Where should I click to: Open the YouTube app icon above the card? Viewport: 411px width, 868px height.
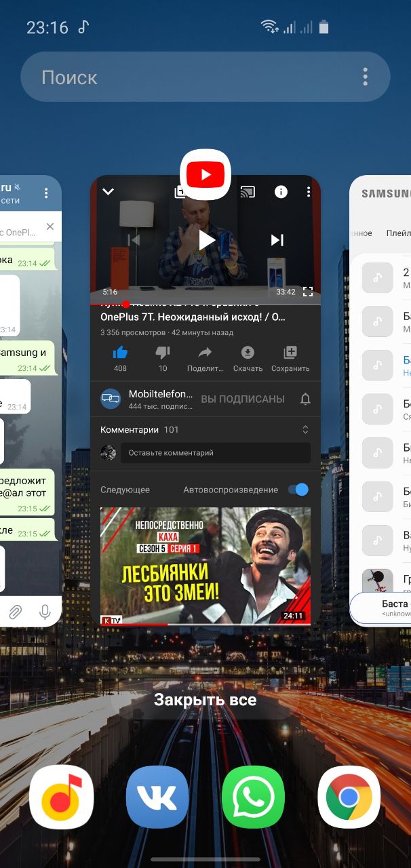(206, 175)
